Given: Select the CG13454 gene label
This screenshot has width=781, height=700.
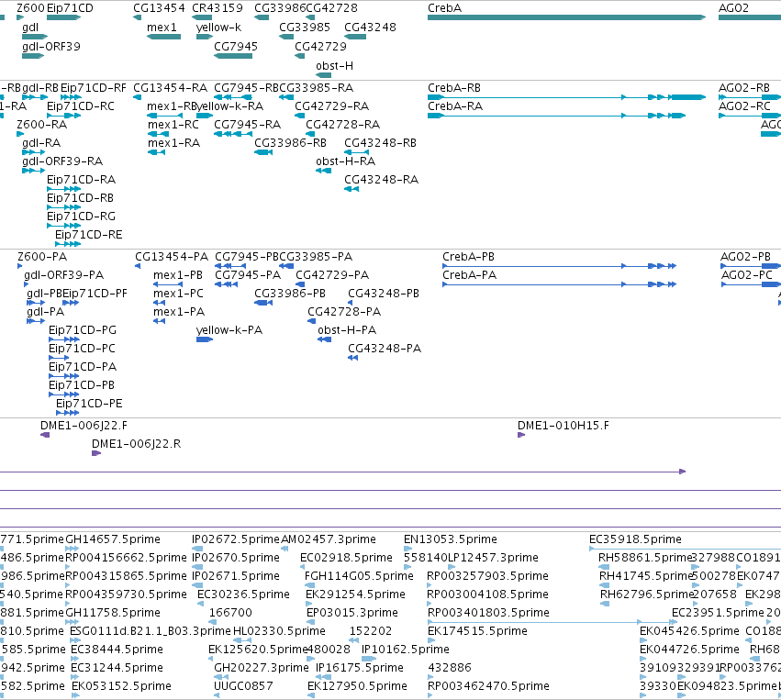Looking at the screenshot, I should click(x=159, y=8).
